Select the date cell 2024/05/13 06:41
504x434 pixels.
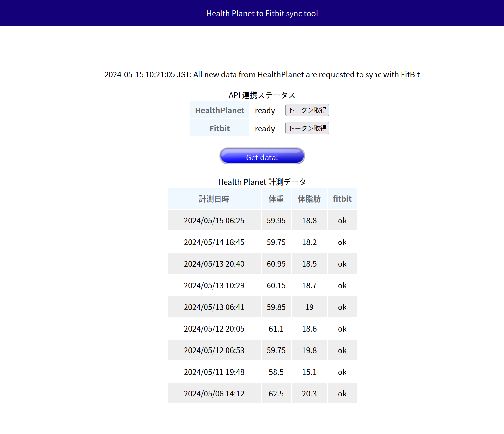pos(214,307)
